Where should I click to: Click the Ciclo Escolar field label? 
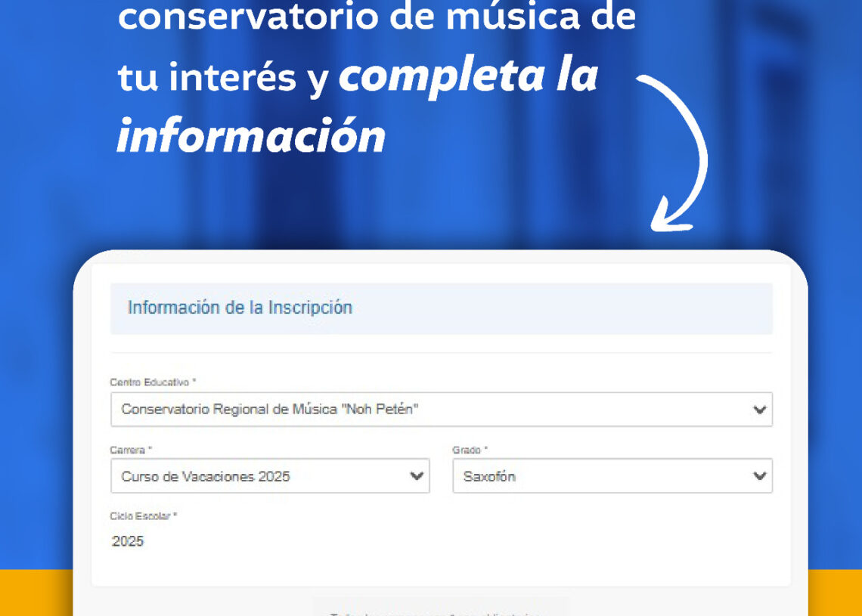coord(143,516)
